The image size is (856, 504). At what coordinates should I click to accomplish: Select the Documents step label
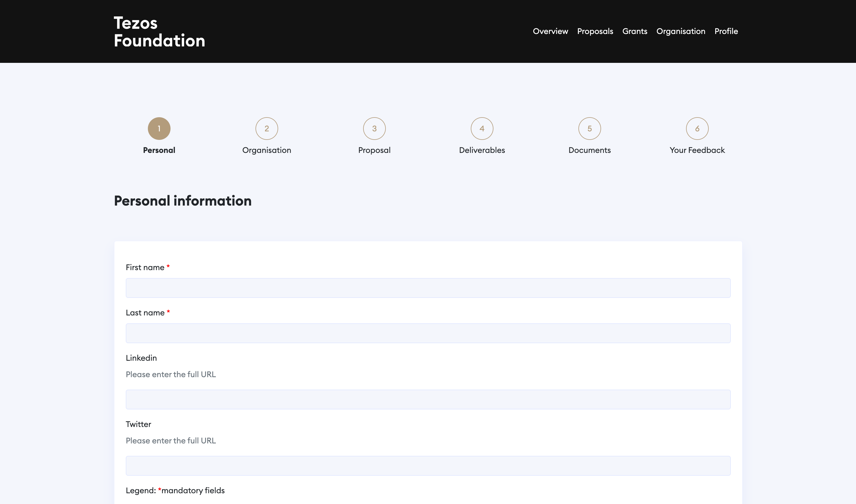click(589, 150)
